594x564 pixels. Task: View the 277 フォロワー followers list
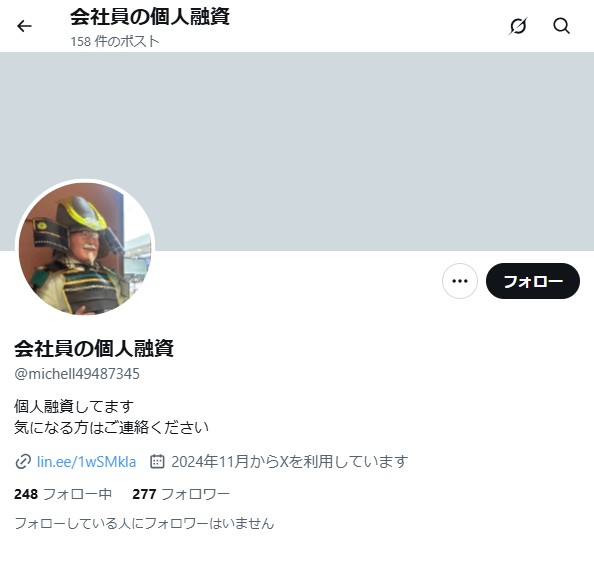click(181, 494)
